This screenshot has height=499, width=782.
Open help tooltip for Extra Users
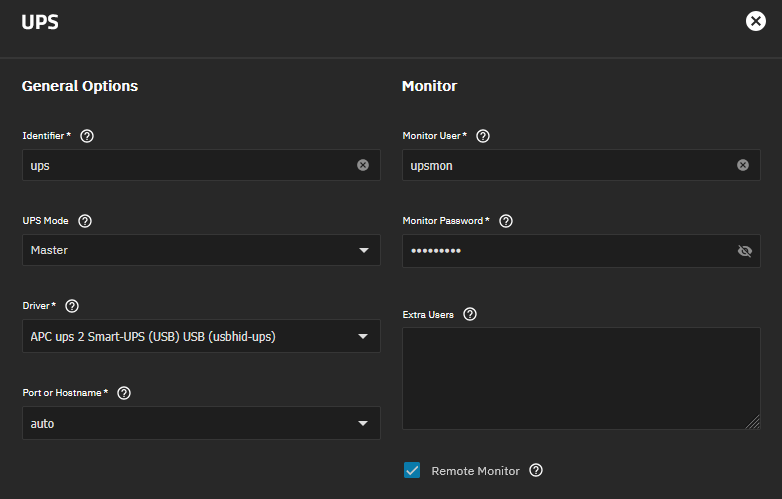[x=470, y=315]
